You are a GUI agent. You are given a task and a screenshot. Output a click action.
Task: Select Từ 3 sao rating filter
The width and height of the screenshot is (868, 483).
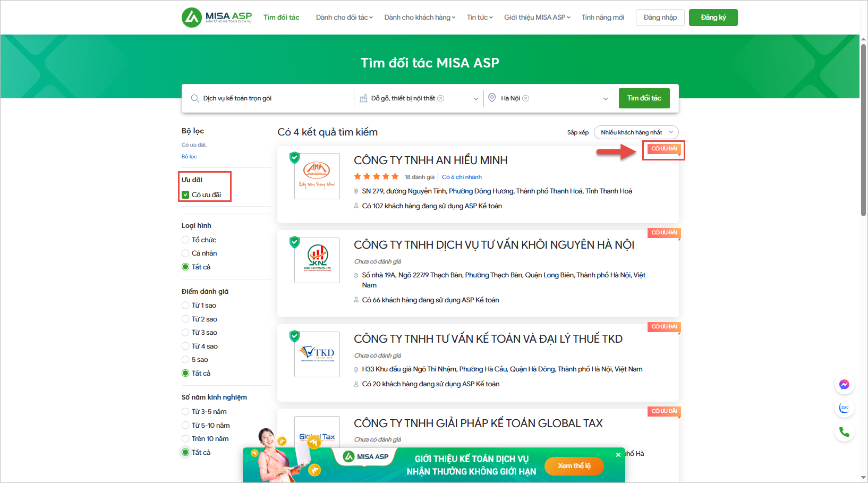pyautogui.click(x=185, y=333)
